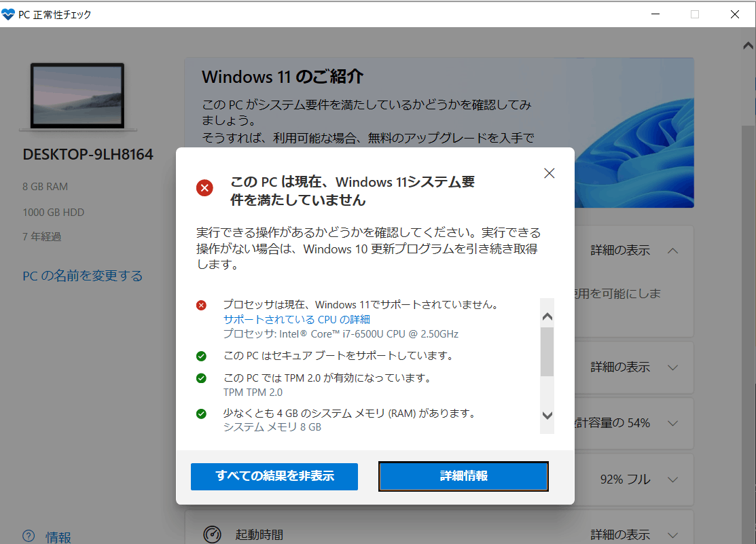Screen dimensions: 756x544
Task: Click the すべての結果を非表示 button
Action: tap(274, 477)
